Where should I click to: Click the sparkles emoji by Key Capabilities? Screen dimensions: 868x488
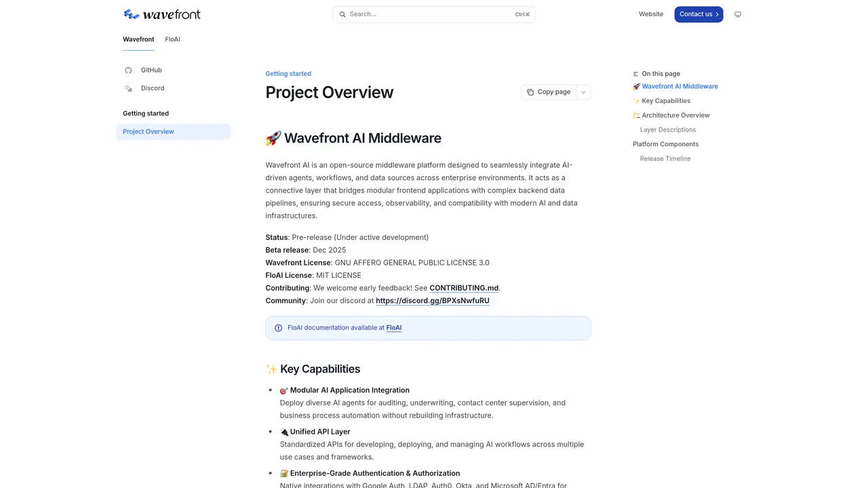coord(271,369)
